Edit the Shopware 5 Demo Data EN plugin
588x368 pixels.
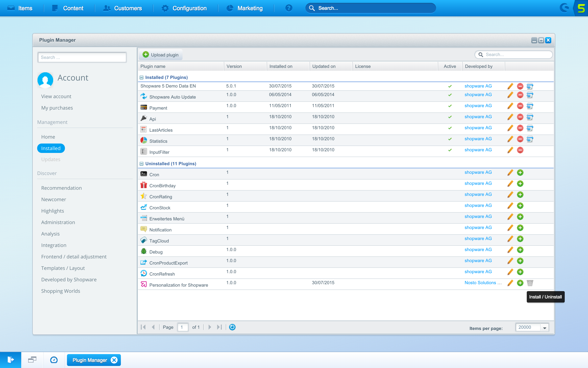point(510,86)
